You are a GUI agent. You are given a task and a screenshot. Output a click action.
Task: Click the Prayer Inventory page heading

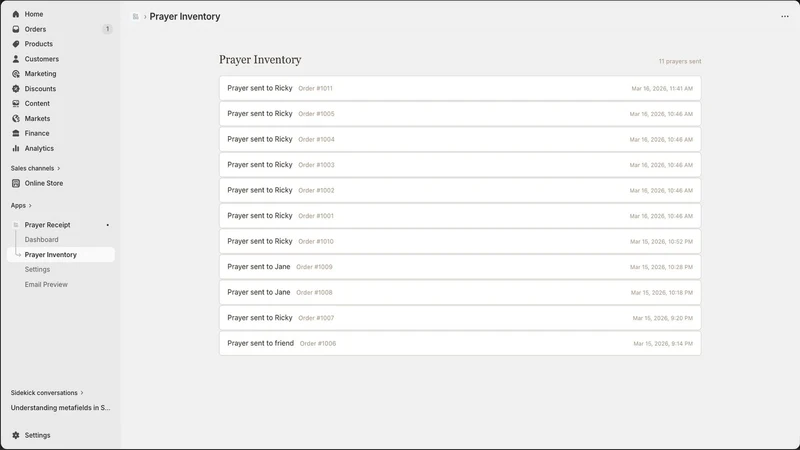260,60
